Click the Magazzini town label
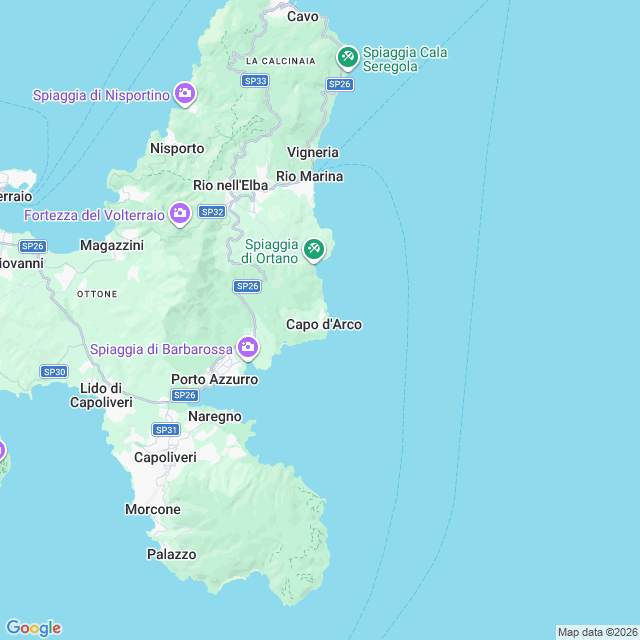Viewport: 640px width, 640px height. tap(112, 245)
